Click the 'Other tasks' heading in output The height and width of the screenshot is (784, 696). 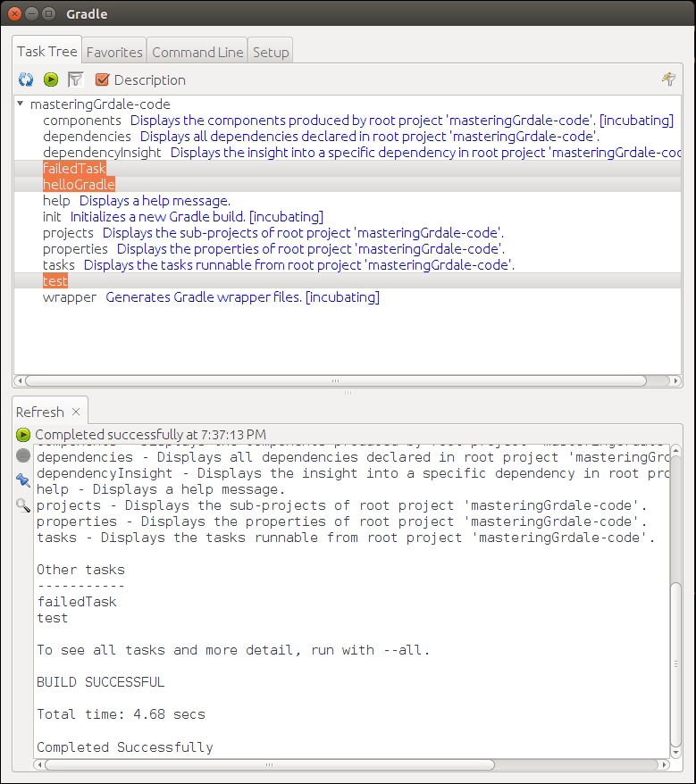(x=80, y=570)
